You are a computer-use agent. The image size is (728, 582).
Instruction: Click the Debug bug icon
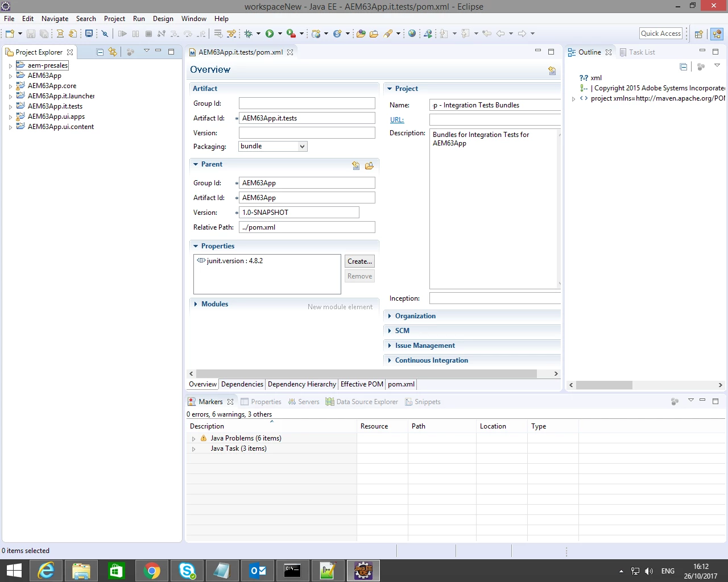248,34
